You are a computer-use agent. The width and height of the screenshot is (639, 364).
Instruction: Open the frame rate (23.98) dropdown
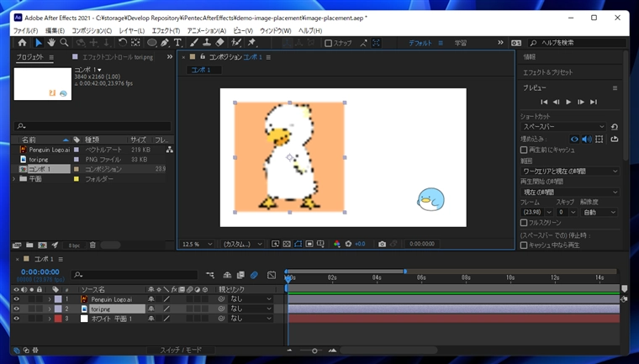[536, 212]
